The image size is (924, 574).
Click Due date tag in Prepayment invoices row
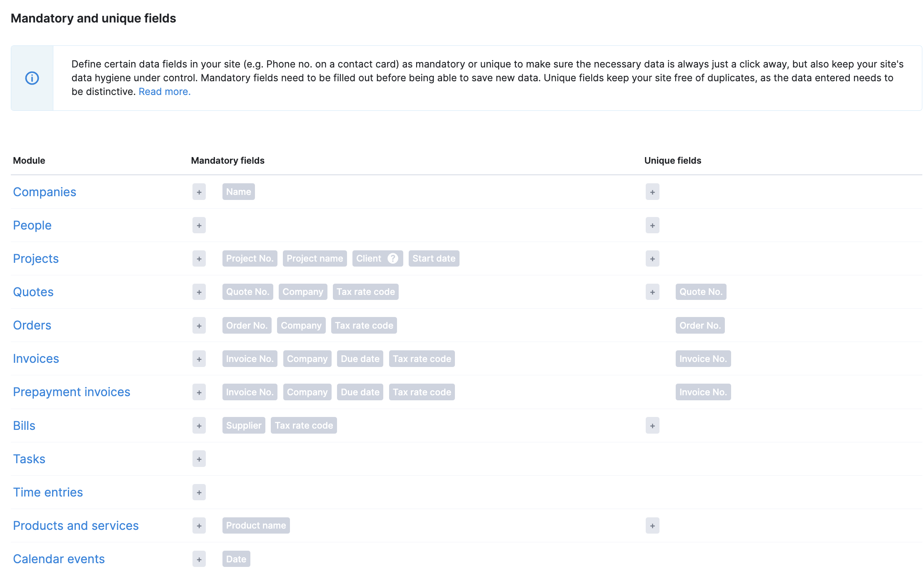[360, 392]
